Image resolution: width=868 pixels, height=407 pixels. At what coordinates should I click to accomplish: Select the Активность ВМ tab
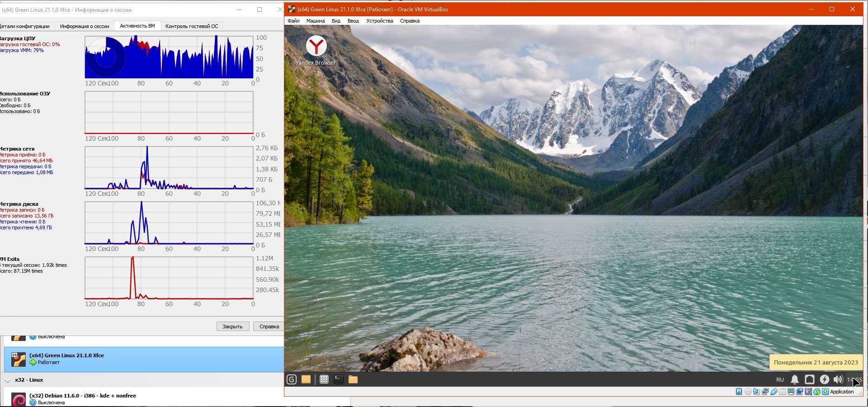click(x=137, y=26)
